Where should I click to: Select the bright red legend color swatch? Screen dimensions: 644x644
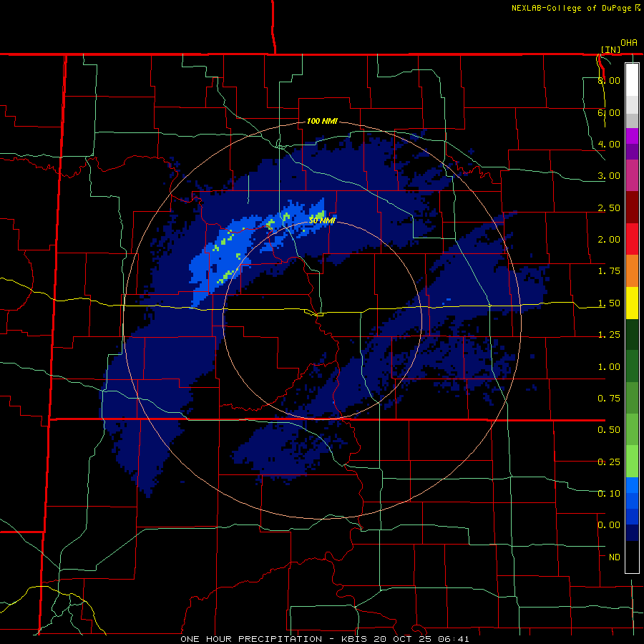click(x=632, y=239)
